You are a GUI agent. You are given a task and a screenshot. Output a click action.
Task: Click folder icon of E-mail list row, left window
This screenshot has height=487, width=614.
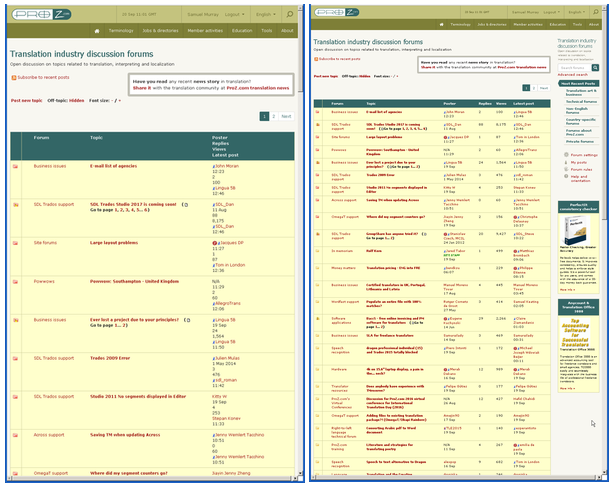16,166
